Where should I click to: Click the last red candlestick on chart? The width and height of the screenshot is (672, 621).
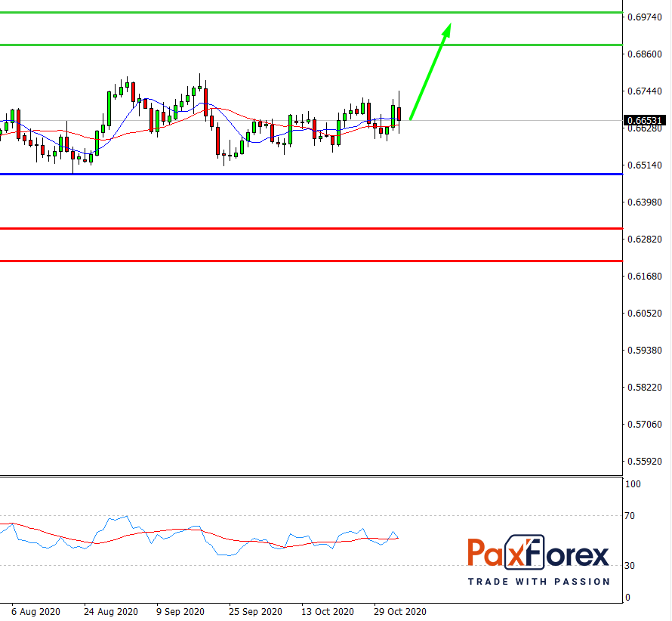click(x=399, y=114)
